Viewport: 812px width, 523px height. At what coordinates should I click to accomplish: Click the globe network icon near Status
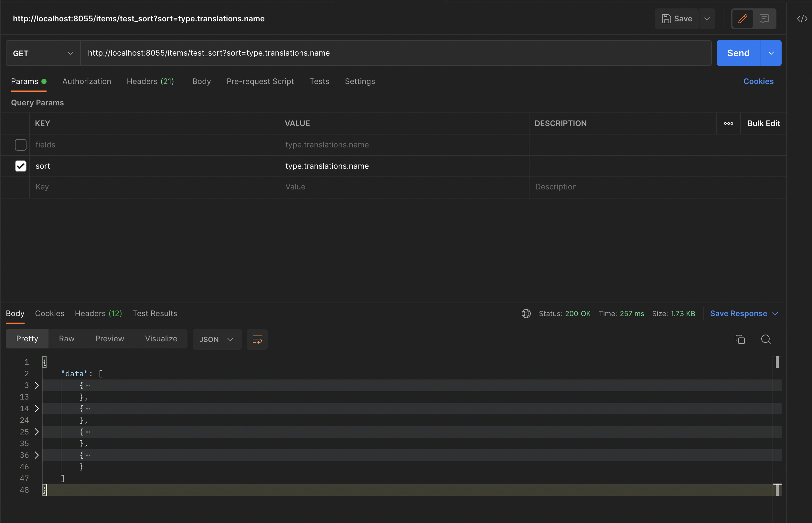click(526, 314)
